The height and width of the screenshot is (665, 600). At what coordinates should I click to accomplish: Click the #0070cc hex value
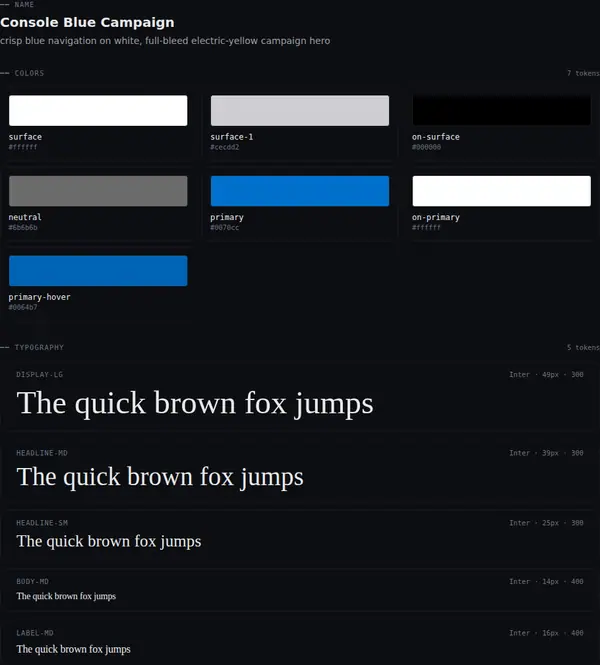pyautogui.click(x=225, y=228)
